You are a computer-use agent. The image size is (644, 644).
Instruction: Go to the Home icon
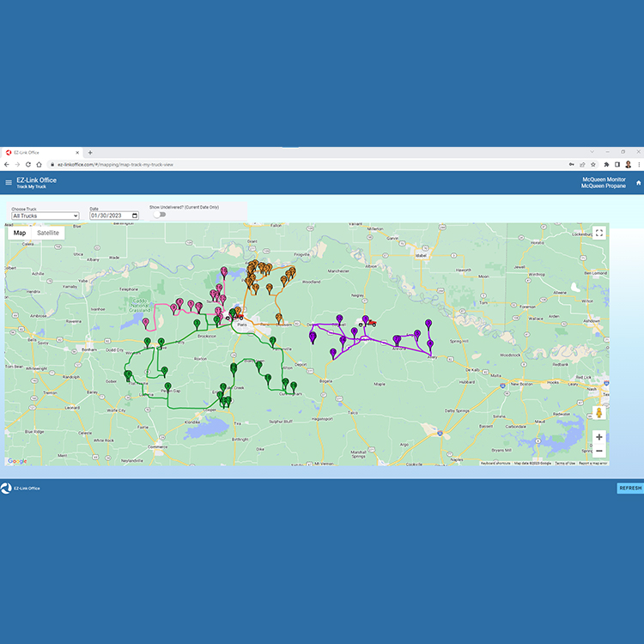click(638, 182)
